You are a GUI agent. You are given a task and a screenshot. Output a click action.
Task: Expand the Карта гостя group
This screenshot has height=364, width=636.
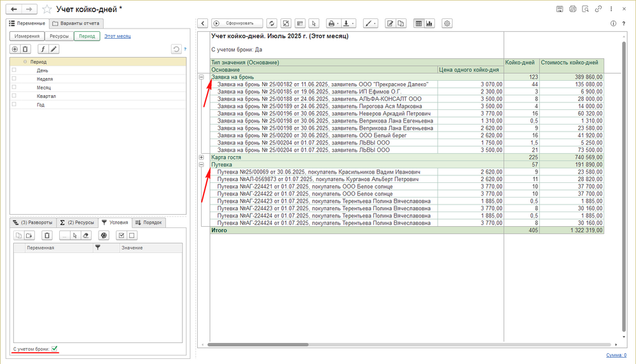tap(201, 158)
